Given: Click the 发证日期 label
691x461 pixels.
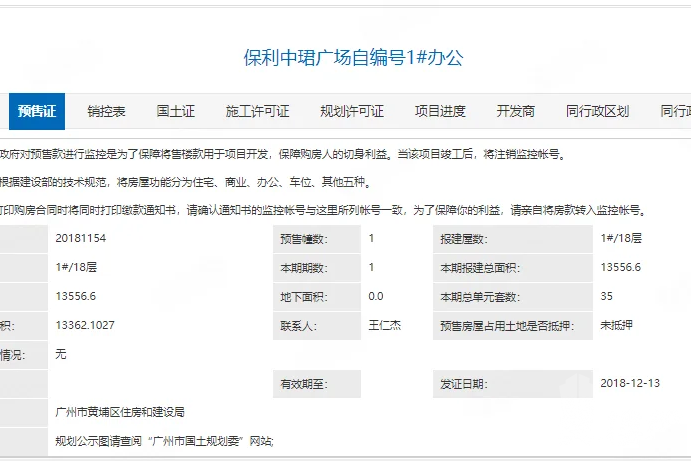Looking at the screenshot, I should (464, 384).
